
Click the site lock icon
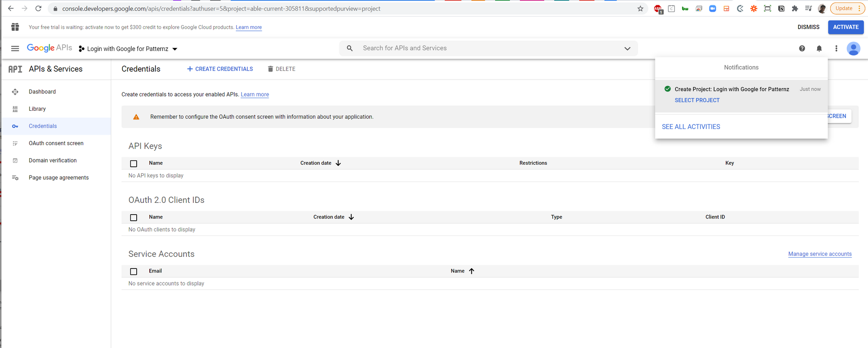tap(55, 9)
